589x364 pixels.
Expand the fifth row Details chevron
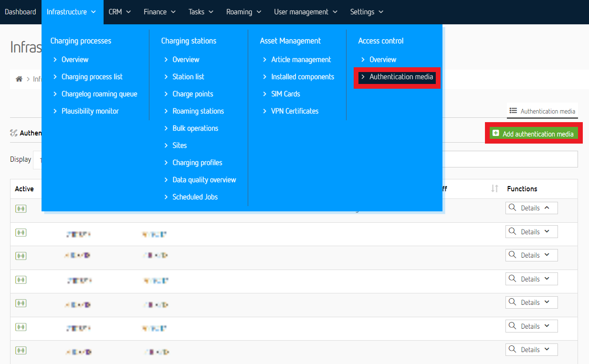[547, 302]
